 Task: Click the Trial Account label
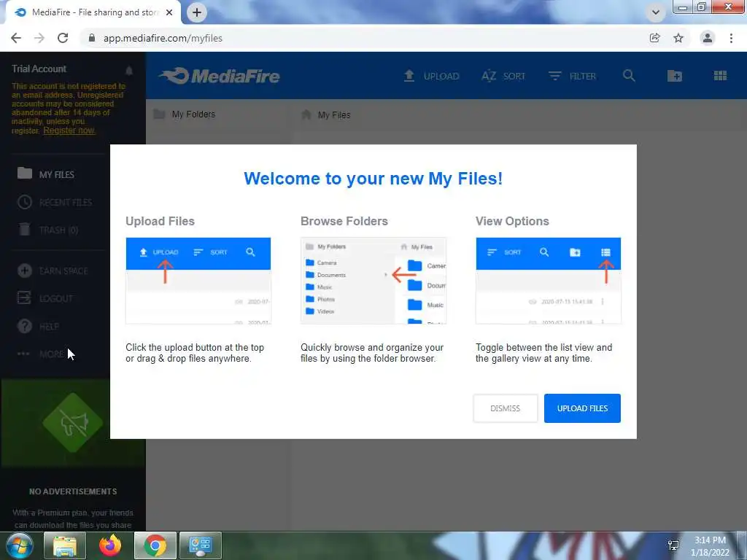39,69
